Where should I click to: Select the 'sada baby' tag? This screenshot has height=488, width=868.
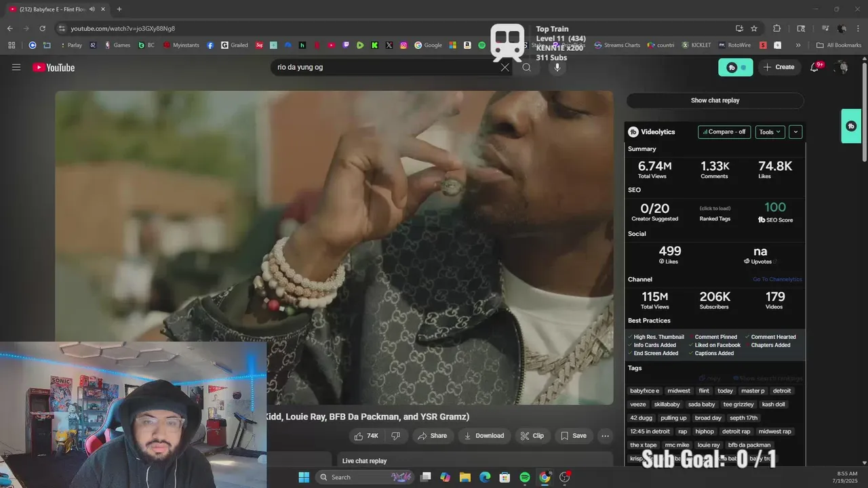[x=702, y=405]
